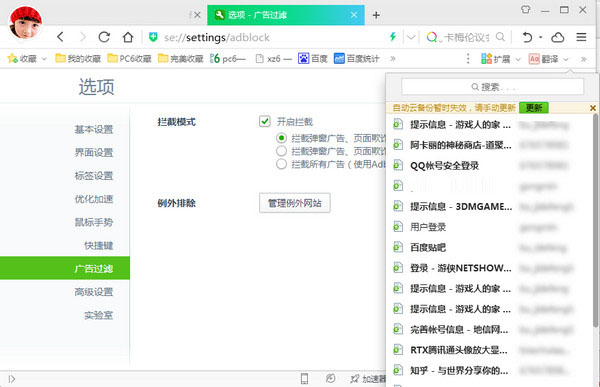Click the user avatar picture
The image size is (600, 387).
[x=25, y=23]
